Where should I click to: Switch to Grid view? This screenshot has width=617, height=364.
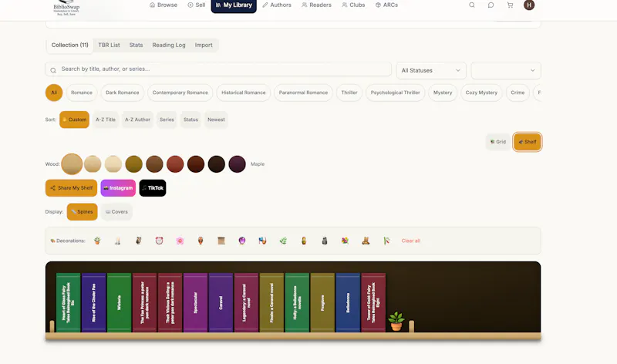[498, 142]
